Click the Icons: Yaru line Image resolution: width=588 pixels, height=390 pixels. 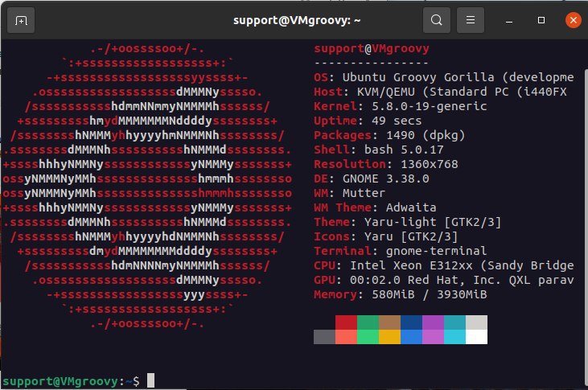(385, 236)
